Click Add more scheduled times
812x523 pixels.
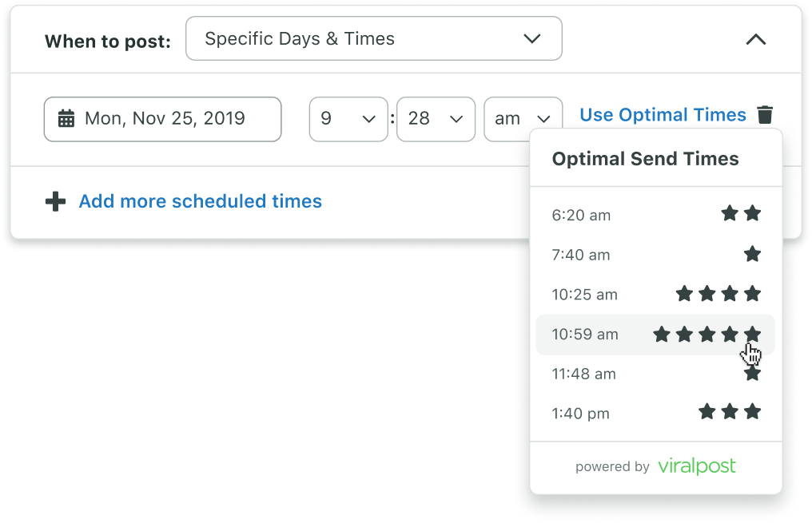(200, 201)
